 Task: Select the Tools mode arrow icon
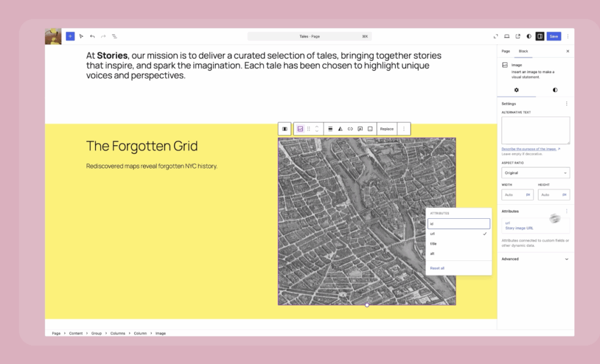(81, 36)
